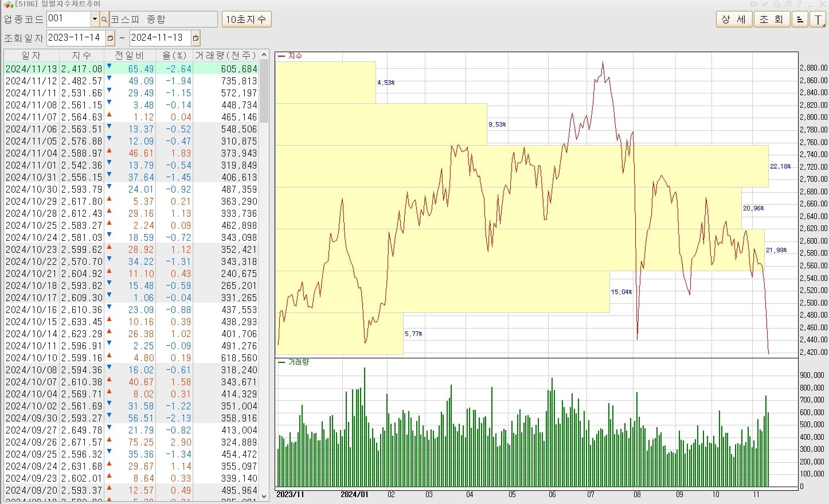
Task: Click the faded detach-window icon in title bar
Action: pyautogui.click(x=788, y=4)
